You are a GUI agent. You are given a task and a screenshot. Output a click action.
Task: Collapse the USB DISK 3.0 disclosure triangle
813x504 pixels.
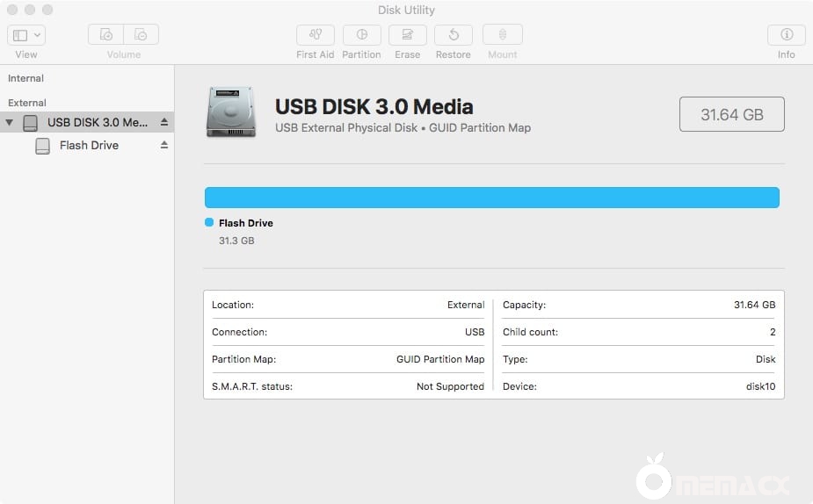tap(10, 123)
